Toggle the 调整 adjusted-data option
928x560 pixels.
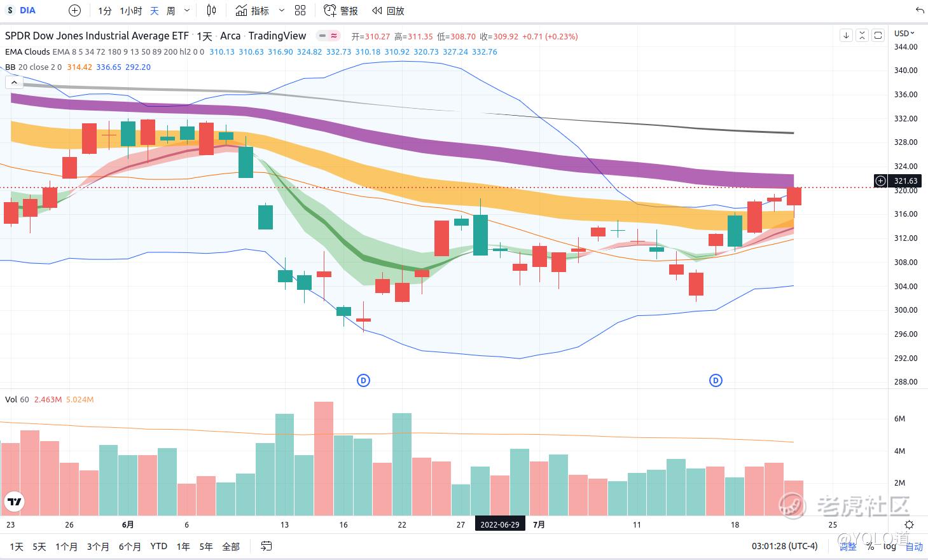pos(848,547)
